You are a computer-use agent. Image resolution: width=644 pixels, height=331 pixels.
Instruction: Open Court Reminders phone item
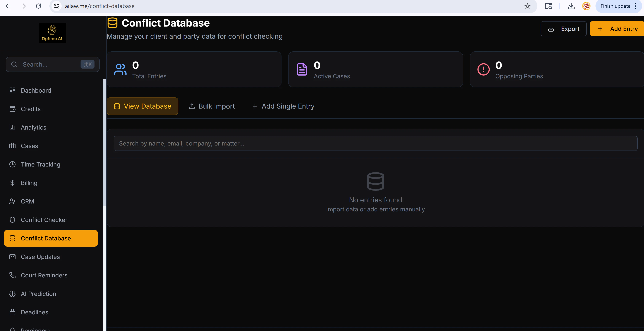[x=44, y=275]
